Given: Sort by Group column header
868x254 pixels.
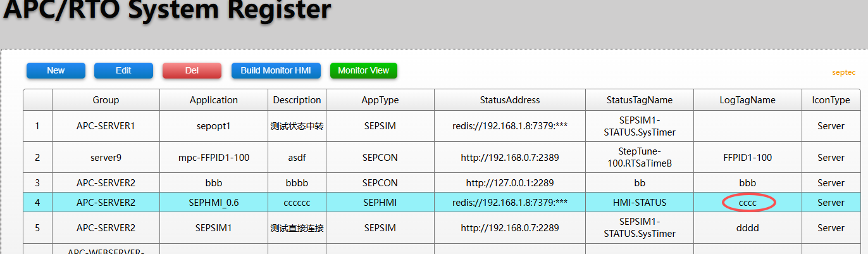Looking at the screenshot, I should pos(106,100).
